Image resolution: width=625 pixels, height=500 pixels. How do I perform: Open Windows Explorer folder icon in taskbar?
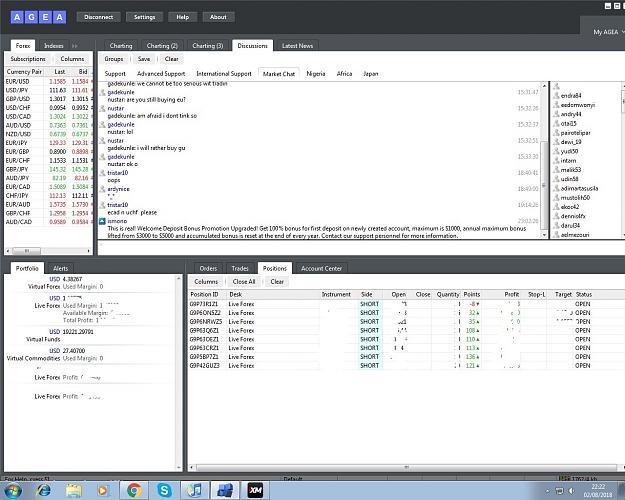[73, 490]
